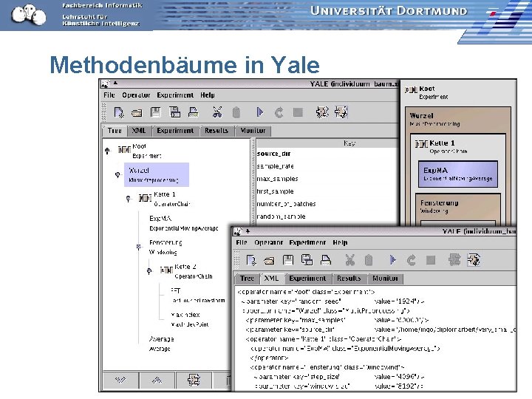Select sample_rate parameter key row
Image resolution: width=532 pixels, height=399 pixels.
[x=327, y=166]
